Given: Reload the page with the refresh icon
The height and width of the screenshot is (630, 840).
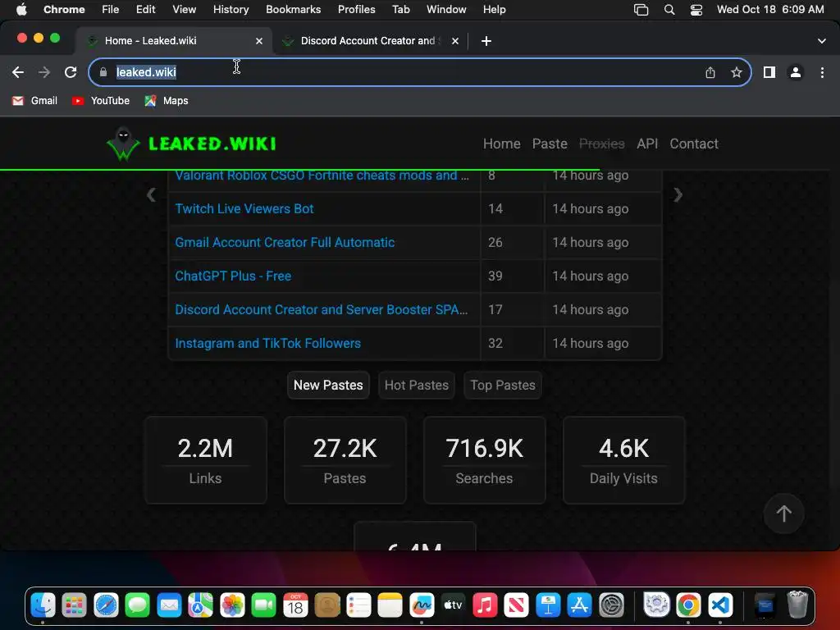Looking at the screenshot, I should click(x=71, y=72).
